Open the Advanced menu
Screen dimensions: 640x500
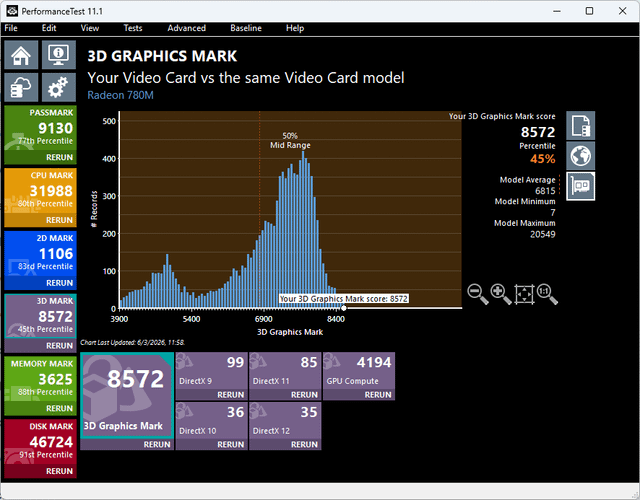pos(187,28)
